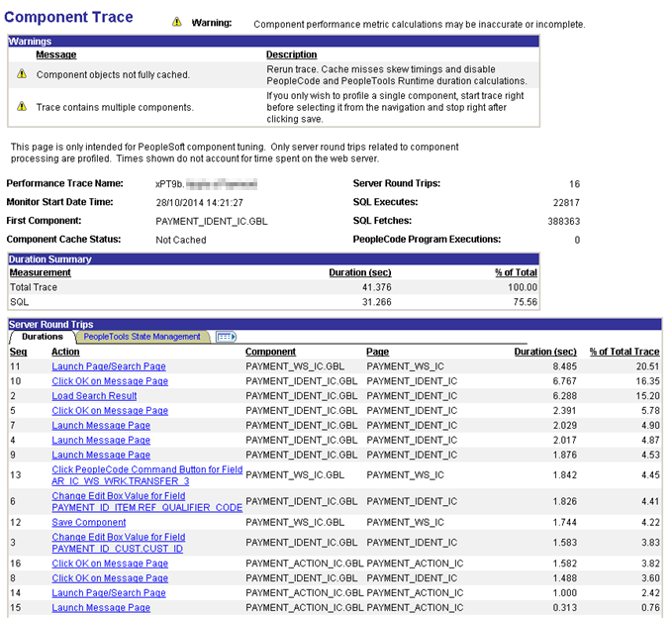
Task: Sort warnings by Description column
Action: click(x=291, y=54)
